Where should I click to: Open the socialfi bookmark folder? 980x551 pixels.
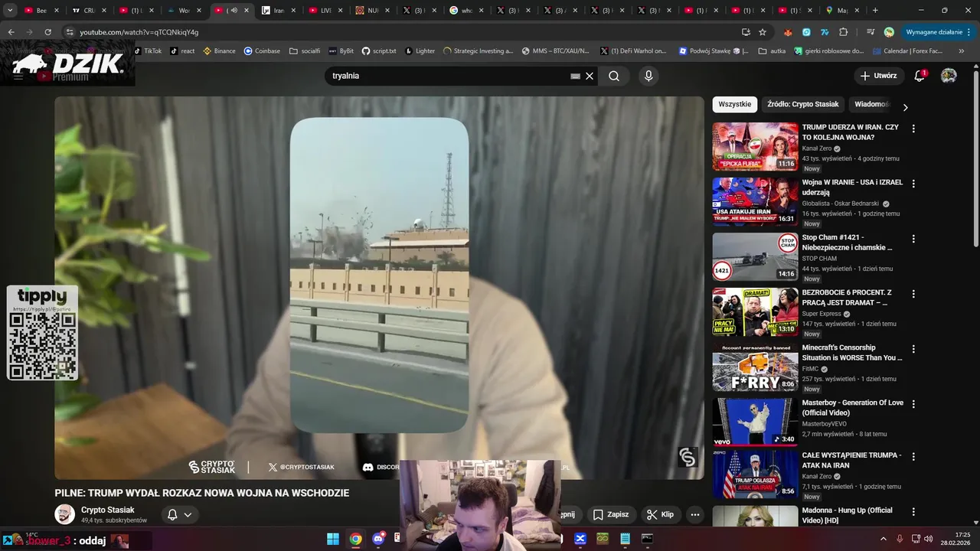click(x=305, y=51)
